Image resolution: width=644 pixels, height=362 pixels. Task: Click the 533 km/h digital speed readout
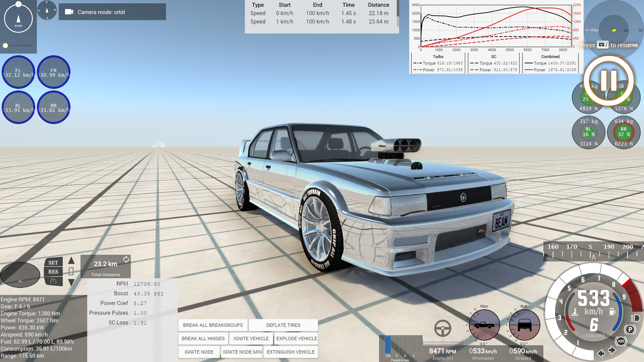tap(593, 298)
